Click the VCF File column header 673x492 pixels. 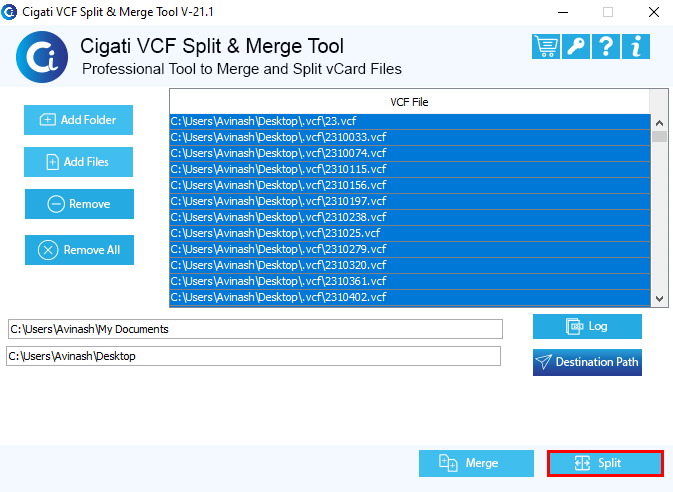(409, 102)
